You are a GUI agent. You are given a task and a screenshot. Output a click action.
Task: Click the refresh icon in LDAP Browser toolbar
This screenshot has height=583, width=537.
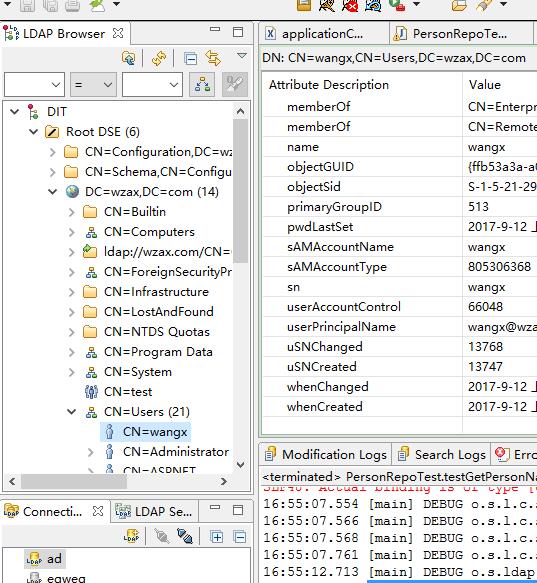(159, 59)
